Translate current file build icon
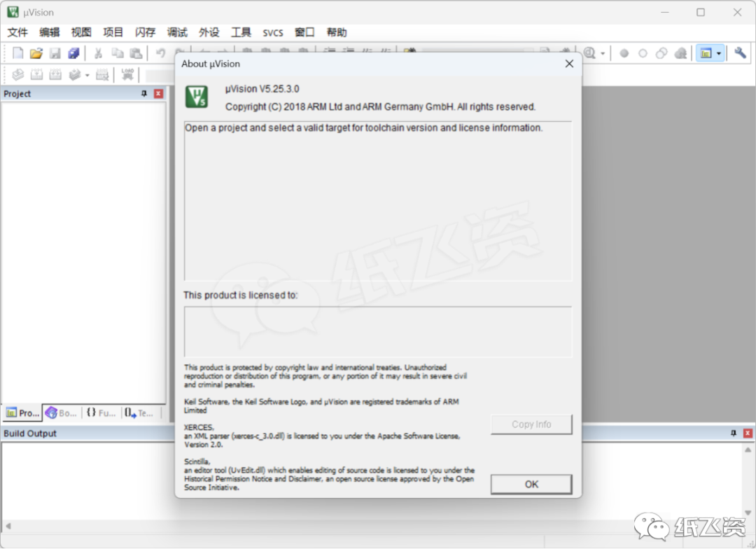This screenshot has height=549, width=756. (x=17, y=75)
